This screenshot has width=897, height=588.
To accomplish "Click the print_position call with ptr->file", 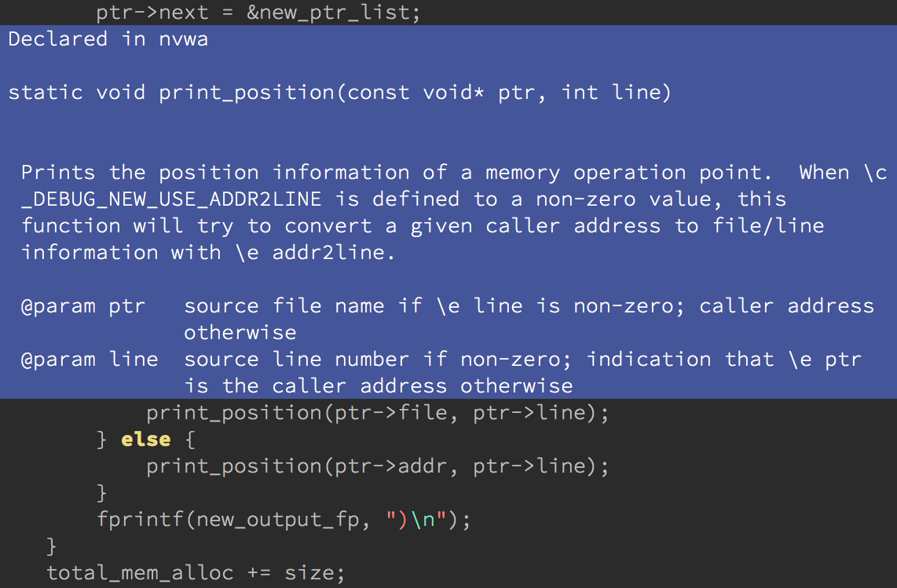I will click(x=233, y=413).
